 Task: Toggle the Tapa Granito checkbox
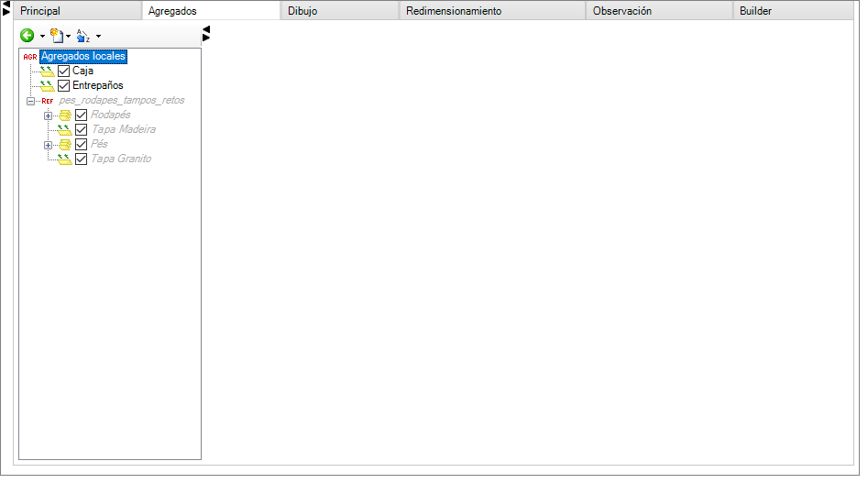pos(82,159)
